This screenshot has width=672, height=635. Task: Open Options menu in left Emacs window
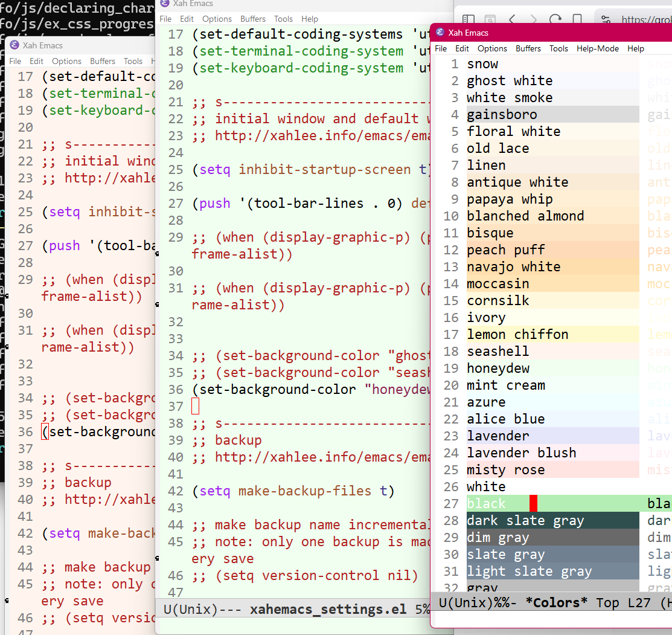coord(66,61)
